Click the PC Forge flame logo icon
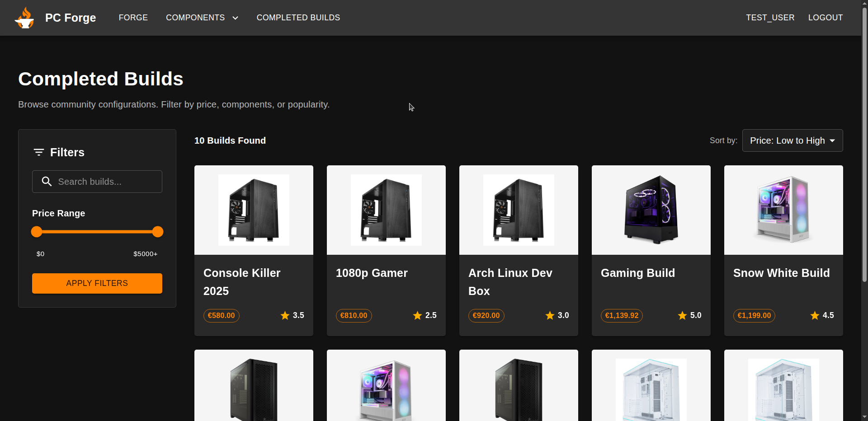This screenshot has width=868, height=421. point(24,18)
